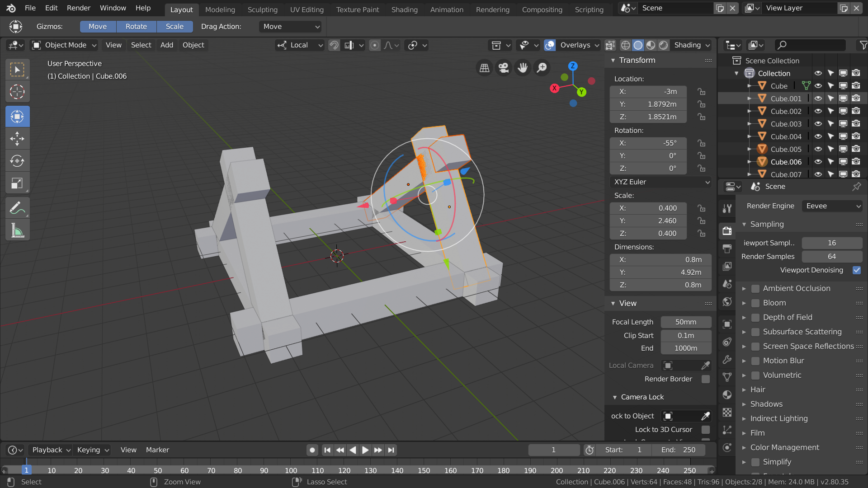Expand the Shadows panel
This screenshot has width=868, height=488.
point(744,404)
